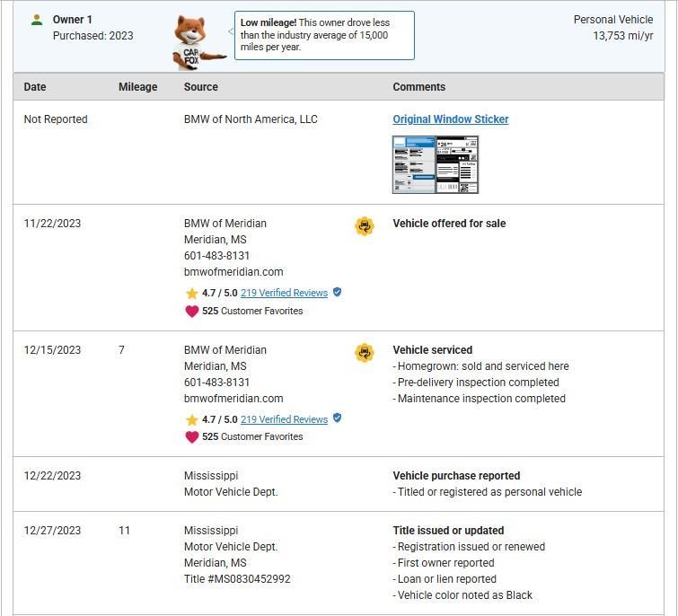Select the 12/27/2023 date cell
The width and height of the screenshot is (678, 616).
click(52, 531)
